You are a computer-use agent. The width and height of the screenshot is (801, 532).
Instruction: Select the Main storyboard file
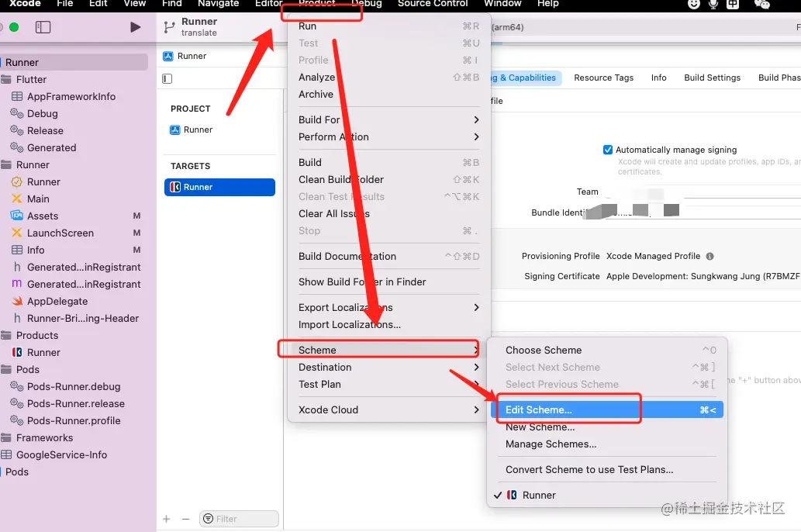(38, 199)
